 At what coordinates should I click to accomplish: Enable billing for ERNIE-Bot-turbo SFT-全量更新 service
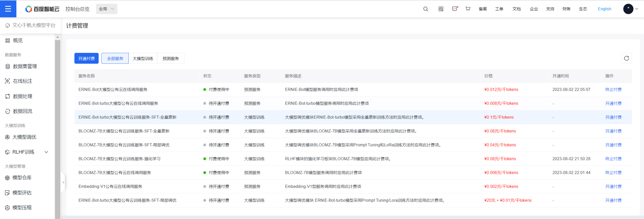(613, 117)
